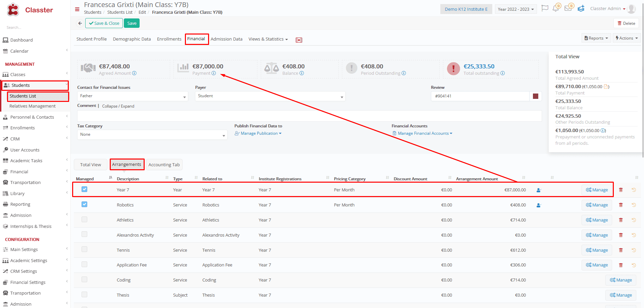Check Managed for Alexandros Activity
The image size is (644, 308).
pyautogui.click(x=85, y=234)
